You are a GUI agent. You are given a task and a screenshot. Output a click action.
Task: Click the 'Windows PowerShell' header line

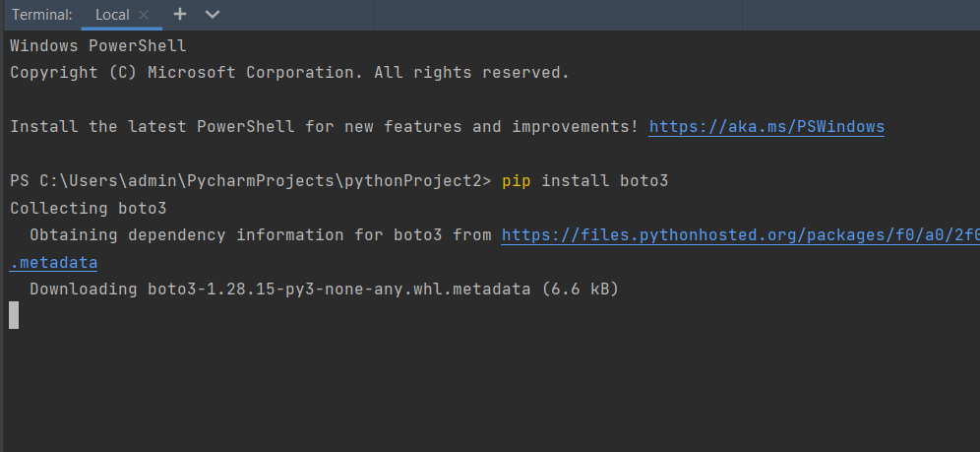pos(97,46)
